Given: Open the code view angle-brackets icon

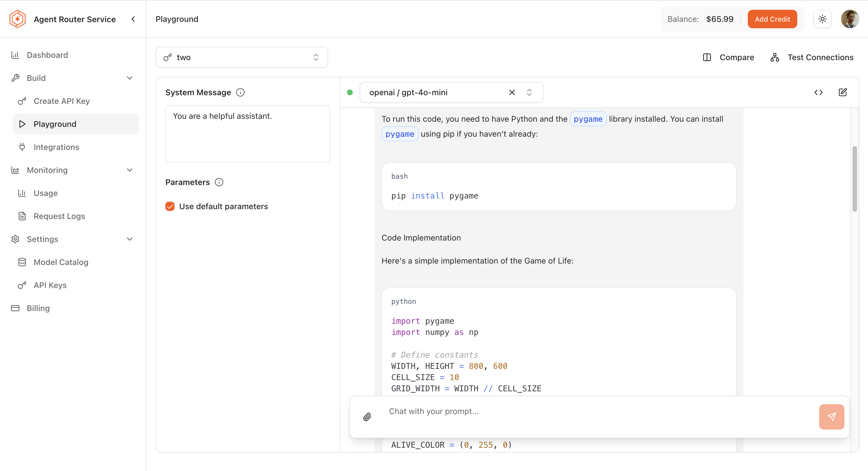Looking at the screenshot, I should click(x=819, y=92).
